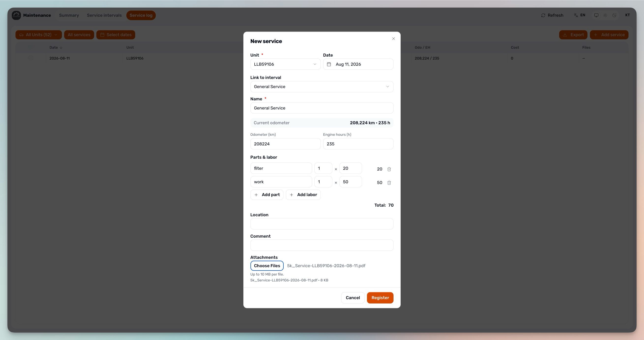Click the Comment input field
644x340 pixels.
[322, 245]
